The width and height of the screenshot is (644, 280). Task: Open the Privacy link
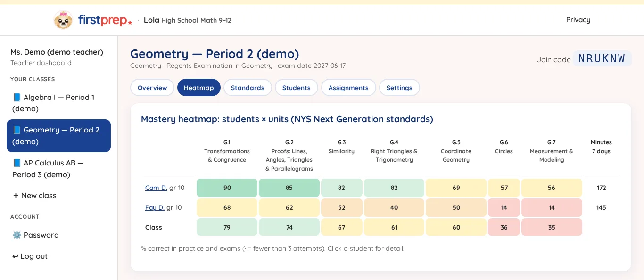[578, 20]
